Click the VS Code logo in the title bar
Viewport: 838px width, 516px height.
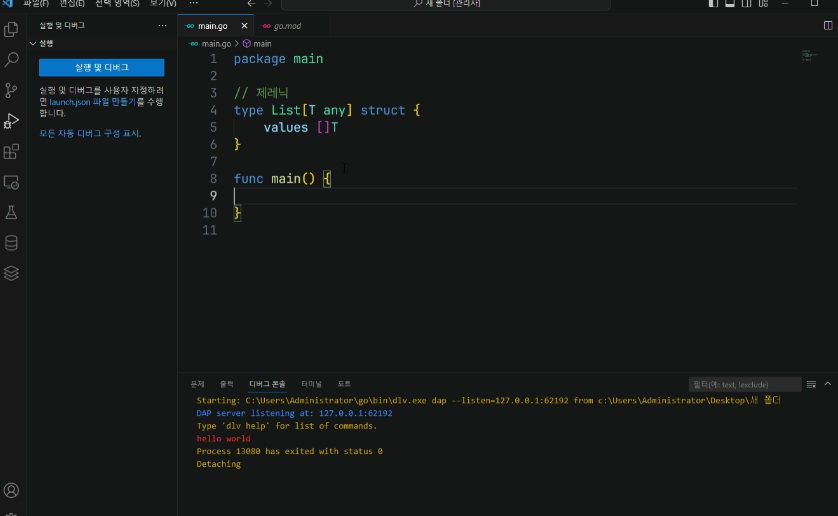pyautogui.click(x=7, y=3)
